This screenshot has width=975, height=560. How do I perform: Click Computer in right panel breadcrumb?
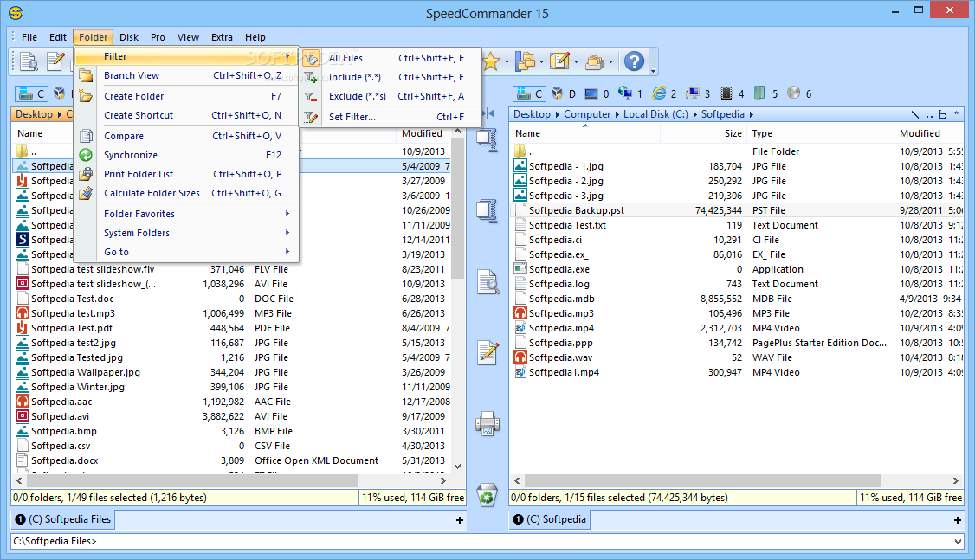[587, 114]
